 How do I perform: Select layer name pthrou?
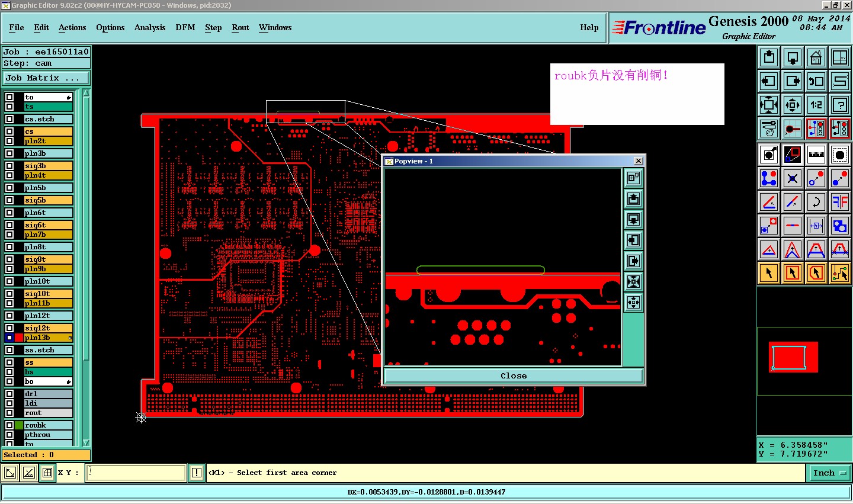48,435
